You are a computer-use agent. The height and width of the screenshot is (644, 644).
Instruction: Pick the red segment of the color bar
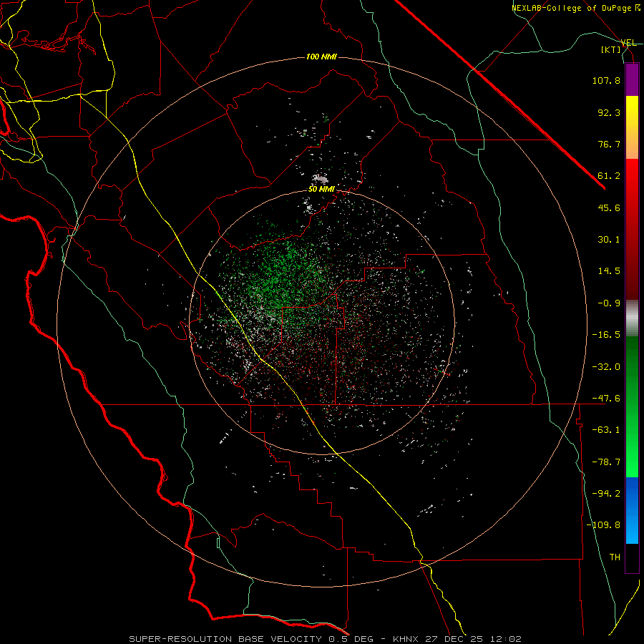pos(632,229)
